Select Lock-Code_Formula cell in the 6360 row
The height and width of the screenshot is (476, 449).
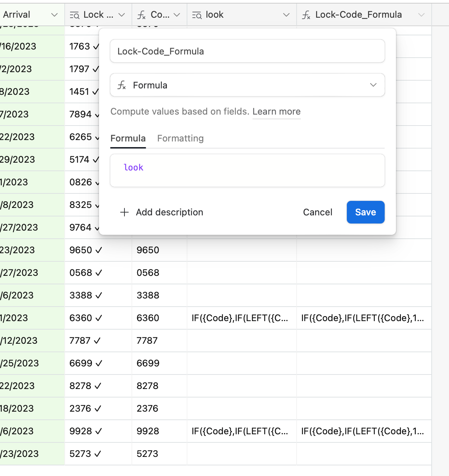[x=364, y=318]
